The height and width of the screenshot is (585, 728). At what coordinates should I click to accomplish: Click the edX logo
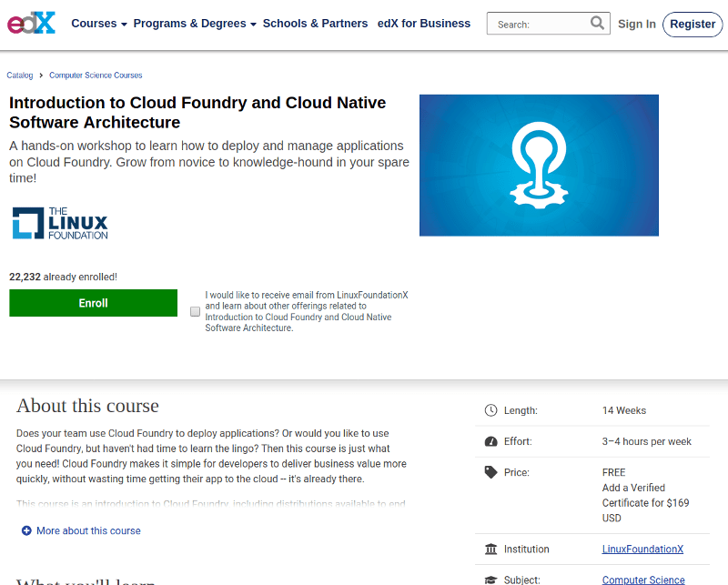point(31,23)
